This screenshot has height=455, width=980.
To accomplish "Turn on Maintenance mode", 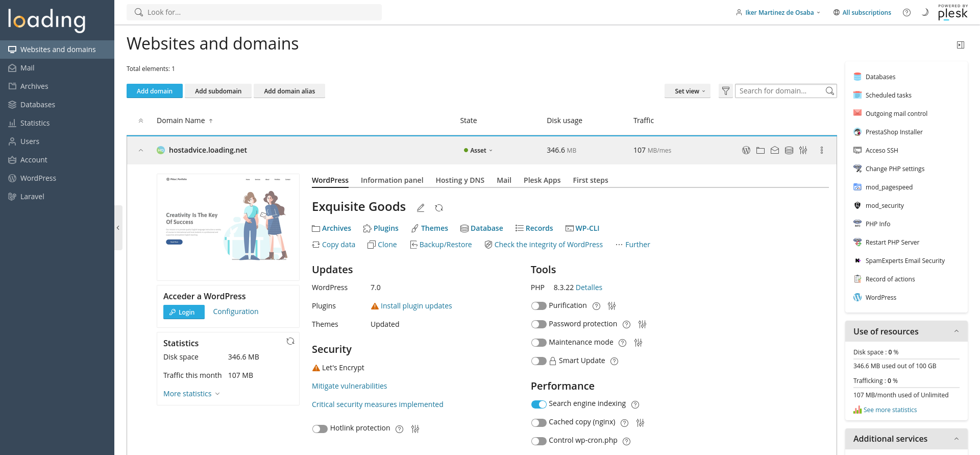I will tap(538, 343).
